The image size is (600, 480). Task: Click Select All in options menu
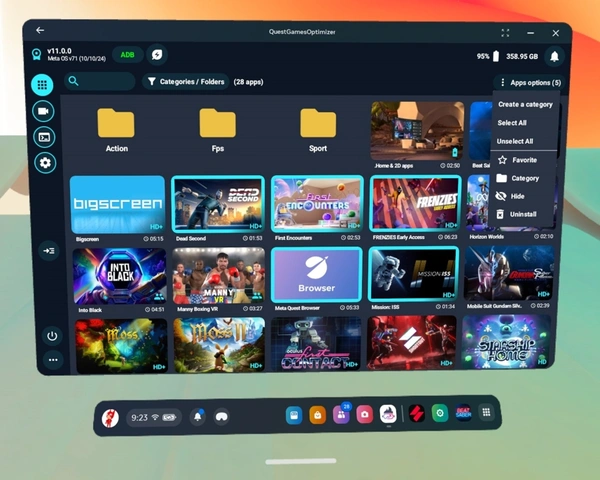pos(512,123)
